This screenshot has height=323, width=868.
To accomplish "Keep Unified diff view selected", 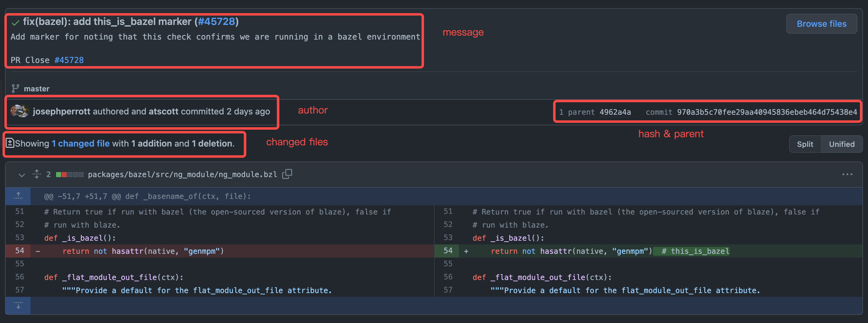I will 841,144.
